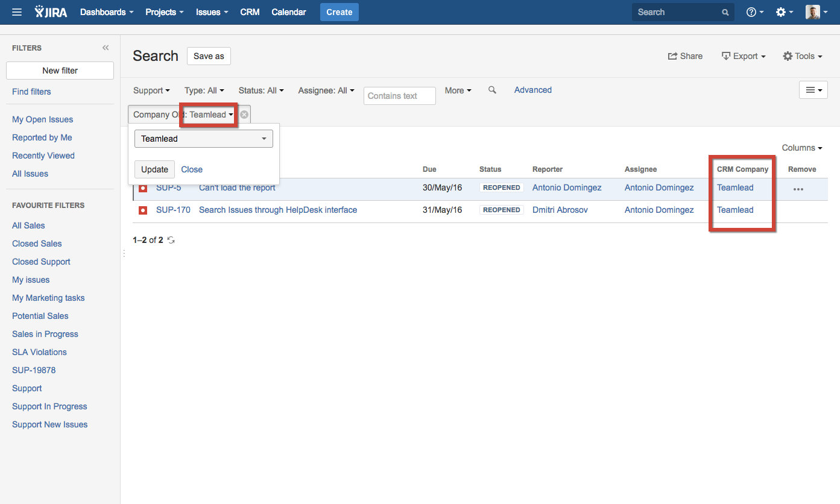Expand the Teamlead company select box

[203, 139]
